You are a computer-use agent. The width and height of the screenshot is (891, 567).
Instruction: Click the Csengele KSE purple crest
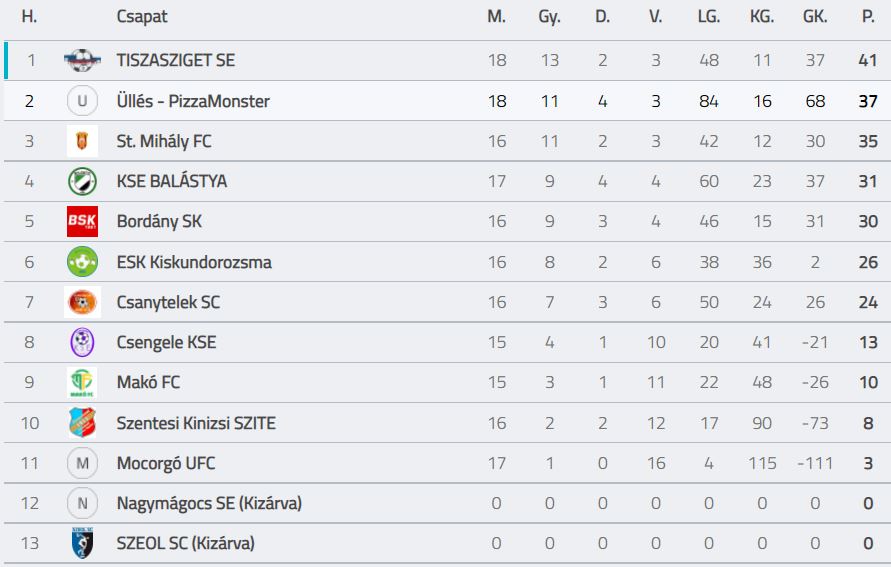click(x=82, y=342)
